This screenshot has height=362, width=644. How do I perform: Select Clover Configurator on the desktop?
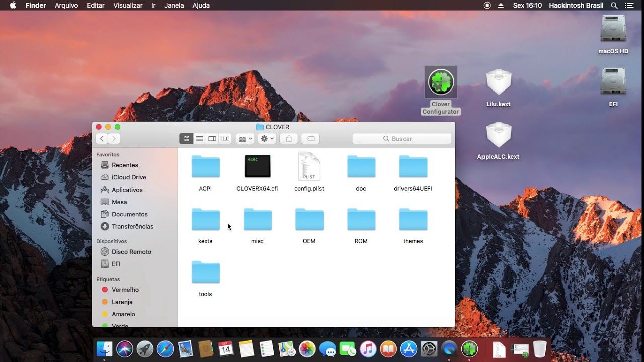(441, 82)
